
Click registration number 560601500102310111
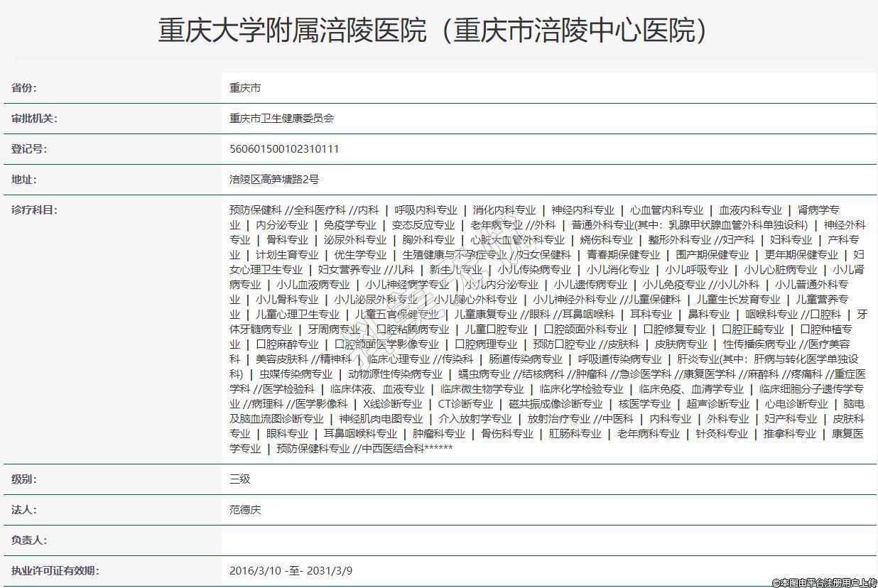284,149
